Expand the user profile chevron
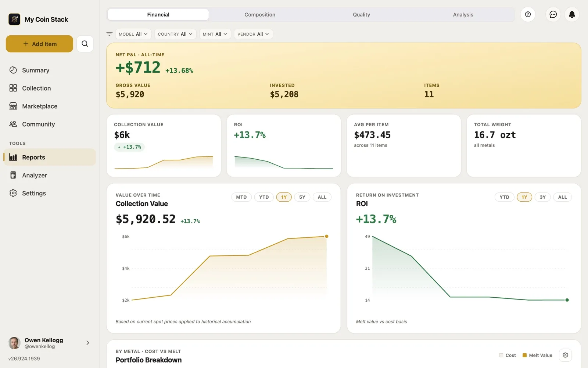Screen dimensions: 588x368 point(87,343)
